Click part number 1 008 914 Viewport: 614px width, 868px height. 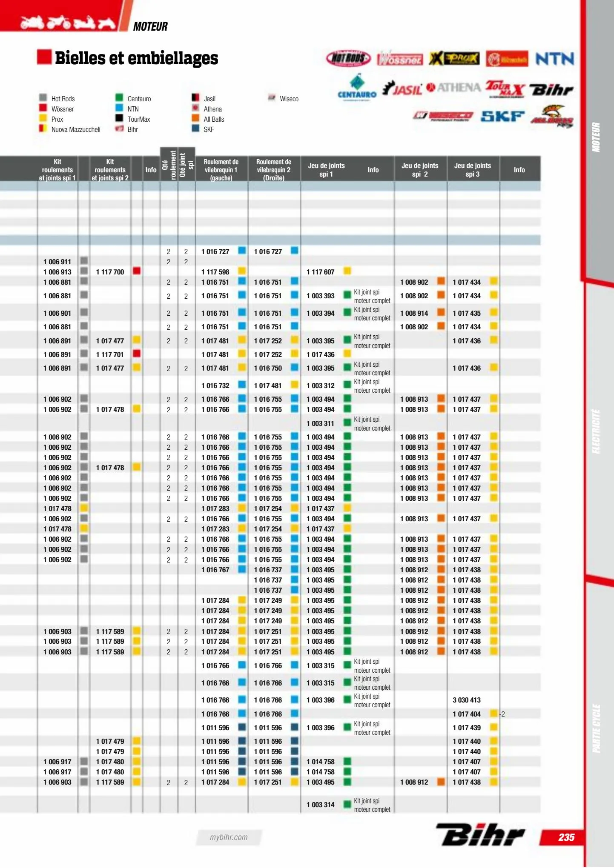pos(414,313)
